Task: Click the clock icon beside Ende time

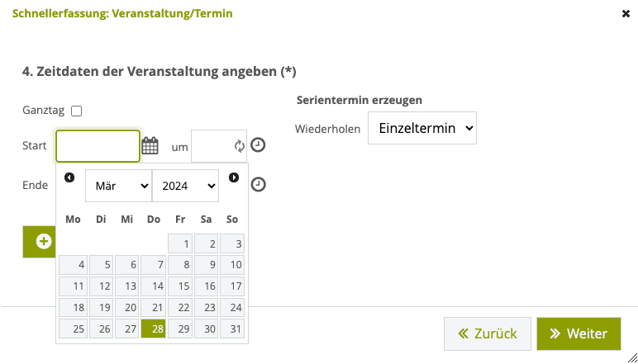Action: click(x=258, y=184)
